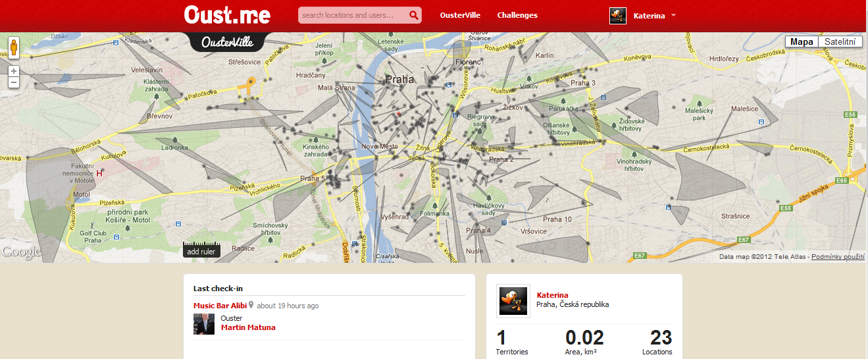Click the E65 road sign on the map
Image resolution: width=868 pixels, height=359 pixels.
click(842, 180)
